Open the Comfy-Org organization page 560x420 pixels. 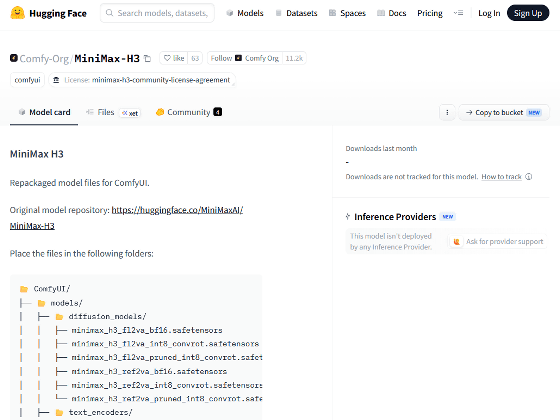click(44, 58)
